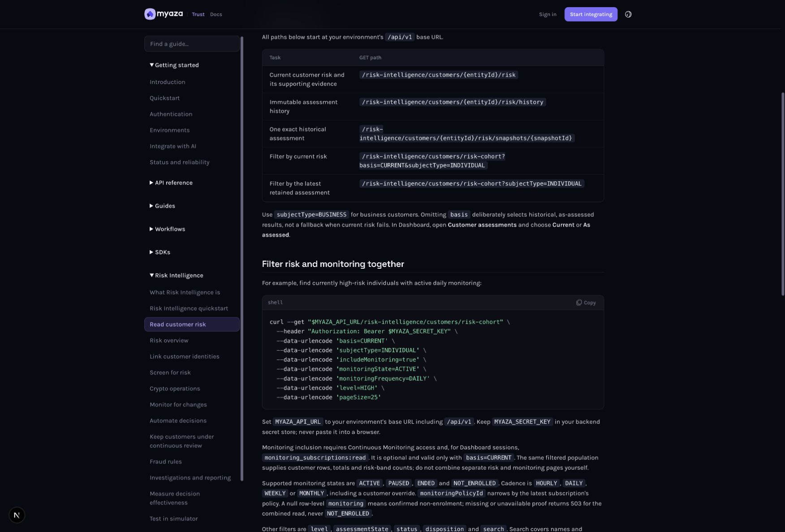Image resolution: width=785 pixels, height=532 pixels.
Task: Open What Risk Intelligence is page
Action: tap(185, 292)
